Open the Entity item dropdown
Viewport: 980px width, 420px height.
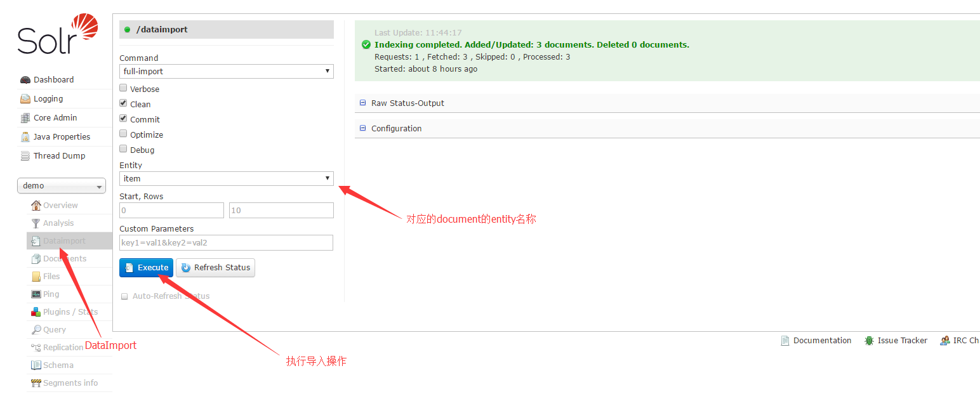point(227,178)
